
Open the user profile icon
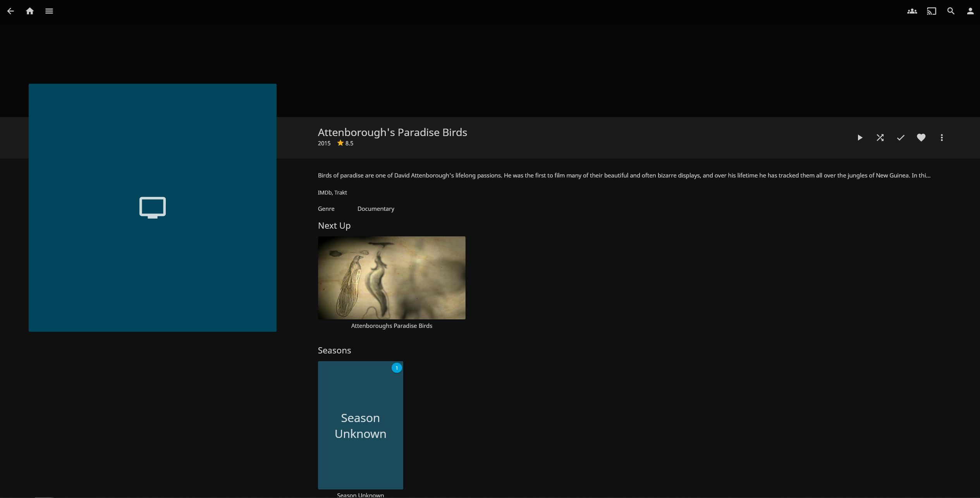(970, 11)
